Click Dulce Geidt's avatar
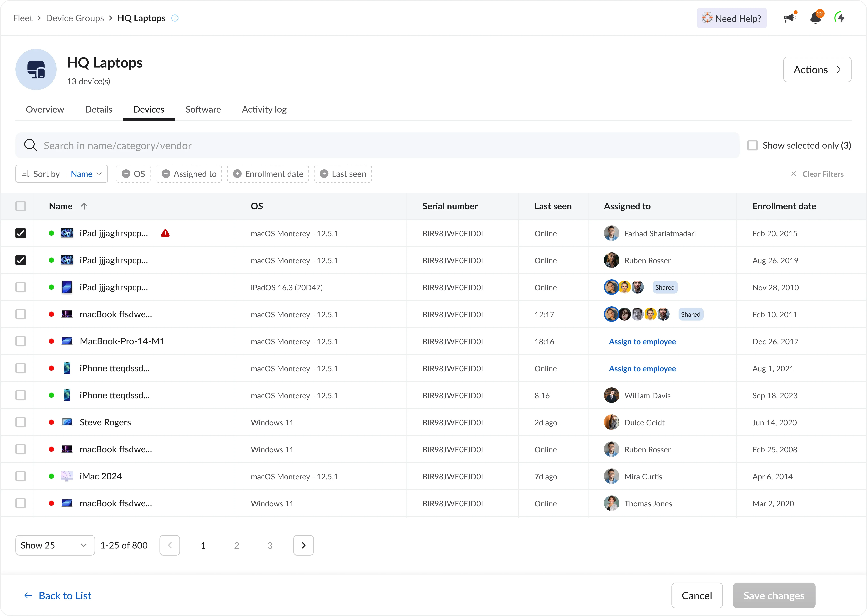 611,422
